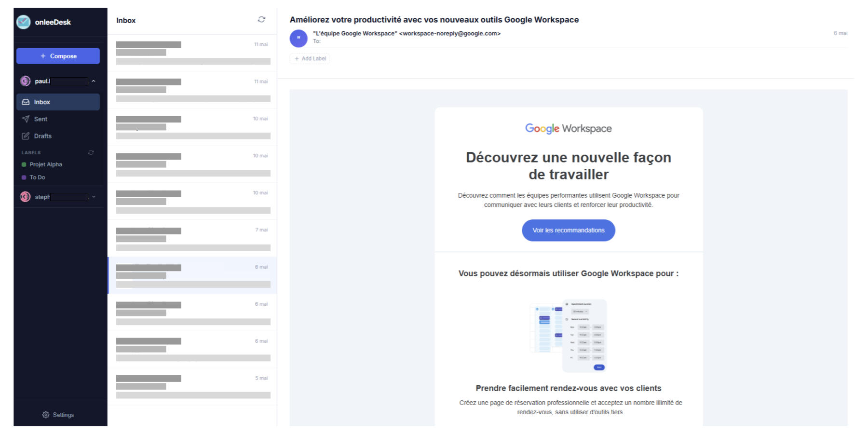Click sender address workspace-noreply@google.com
The image size is (868, 434).
tap(450, 33)
